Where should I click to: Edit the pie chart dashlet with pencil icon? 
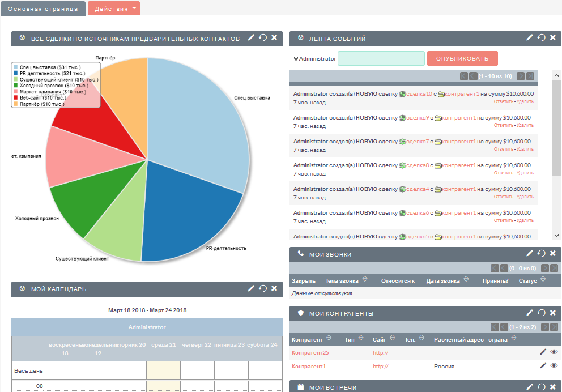(251, 37)
